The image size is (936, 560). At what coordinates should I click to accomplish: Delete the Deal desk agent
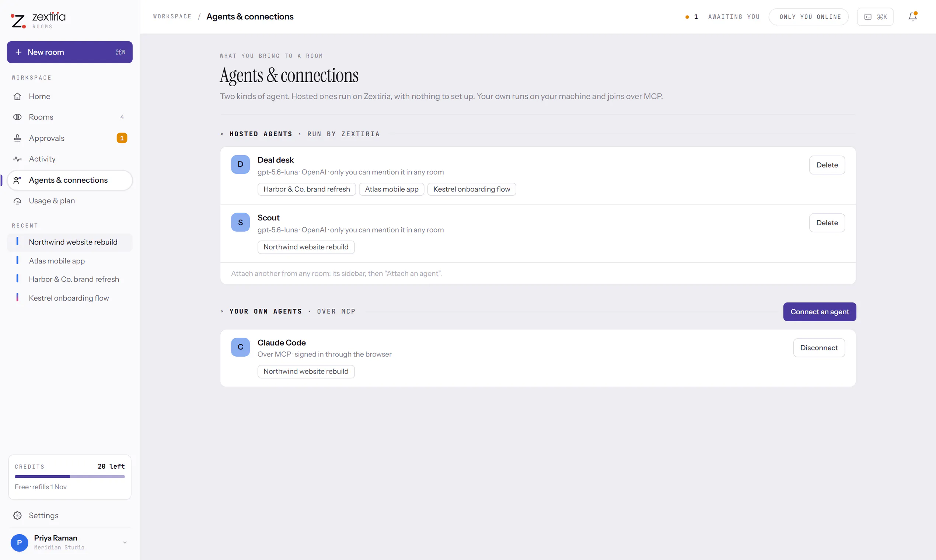coord(827,165)
